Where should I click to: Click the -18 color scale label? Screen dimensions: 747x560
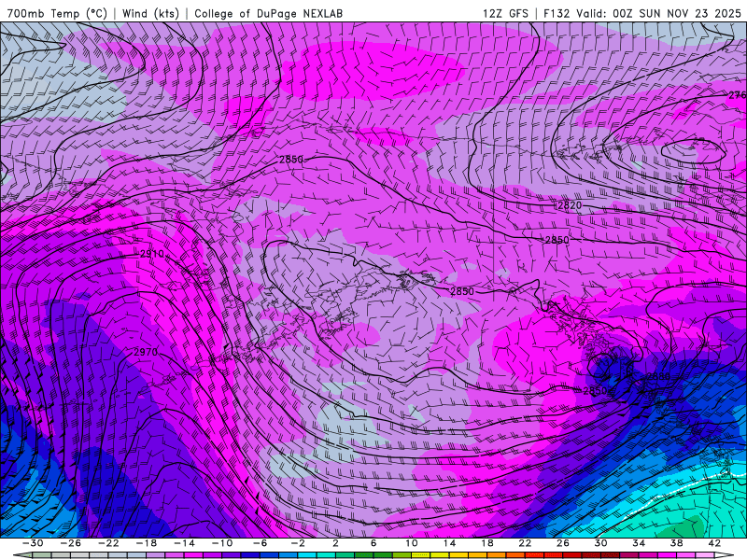[147, 543]
